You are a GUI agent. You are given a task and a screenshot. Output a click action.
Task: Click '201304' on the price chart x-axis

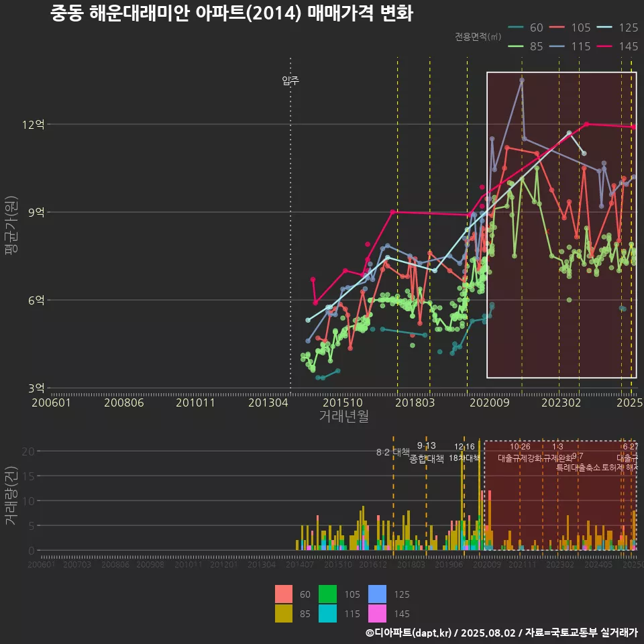click(x=268, y=402)
